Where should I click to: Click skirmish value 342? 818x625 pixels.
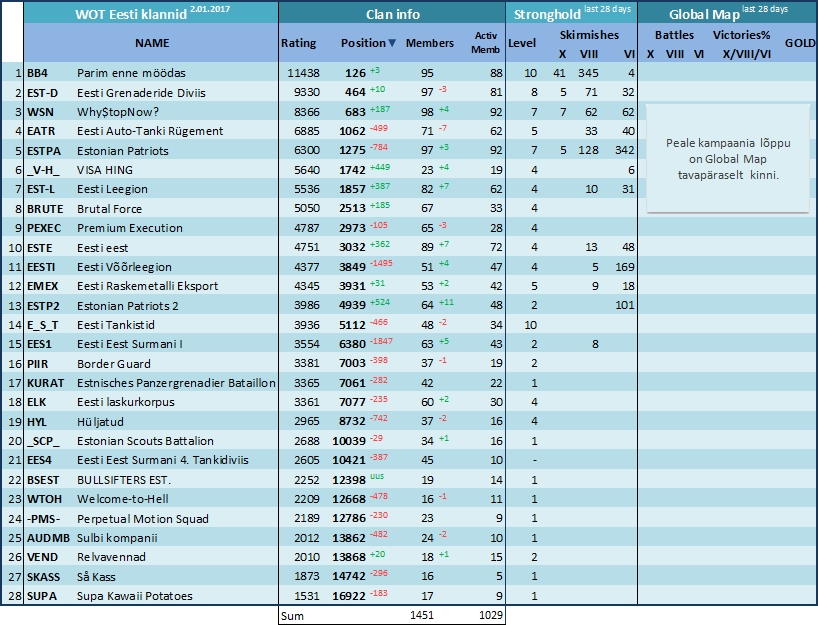point(624,150)
